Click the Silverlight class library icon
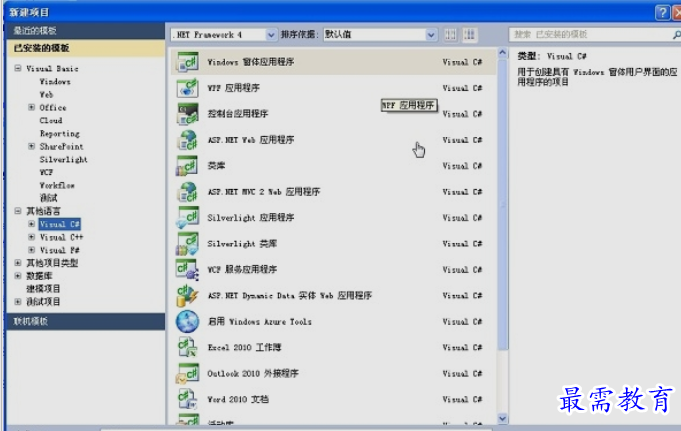 pos(187,244)
